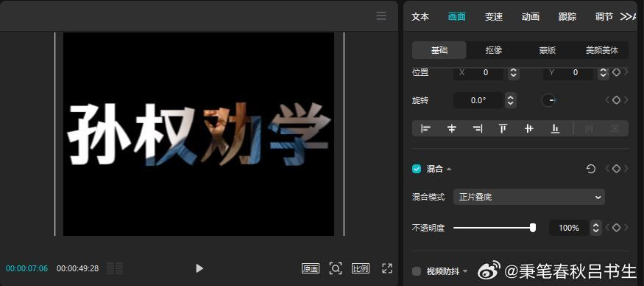Click the align bottom icon
This screenshot has width=644, height=286.
555,129
